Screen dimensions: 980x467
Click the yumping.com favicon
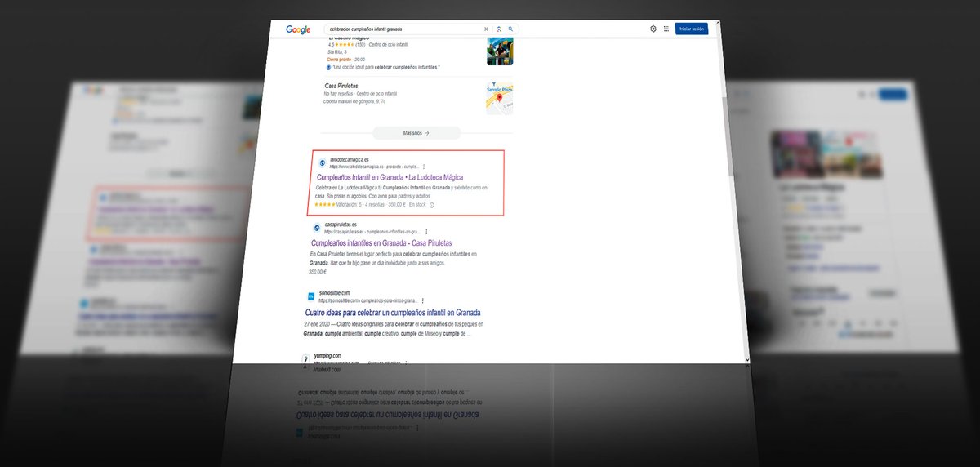click(306, 358)
